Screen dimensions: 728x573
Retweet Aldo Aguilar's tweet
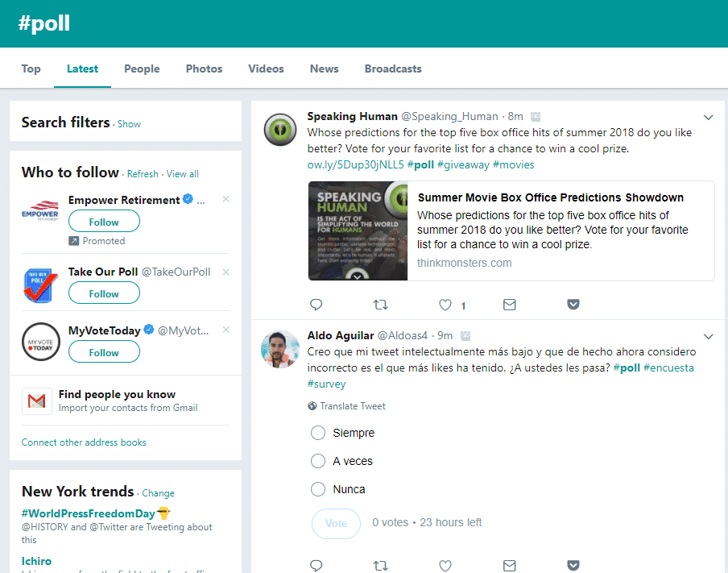[x=380, y=565]
